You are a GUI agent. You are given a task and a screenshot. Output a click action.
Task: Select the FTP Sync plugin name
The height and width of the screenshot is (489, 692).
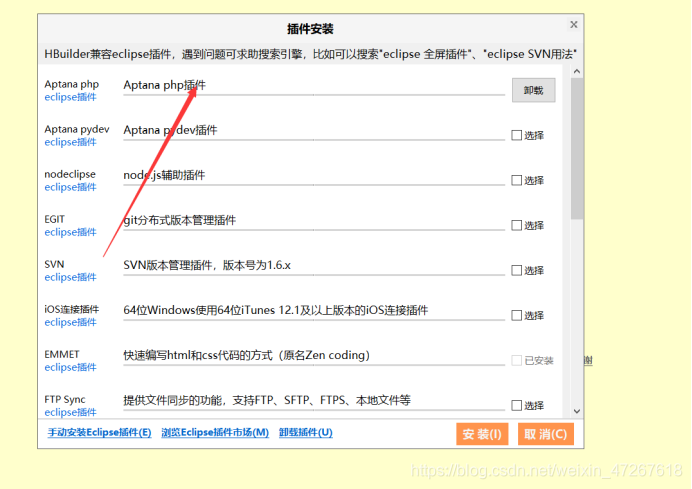pyautogui.click(x=64, y=399)
